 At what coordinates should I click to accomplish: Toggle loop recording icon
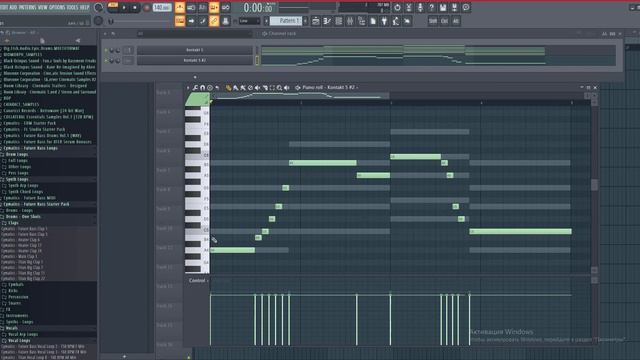225,7
